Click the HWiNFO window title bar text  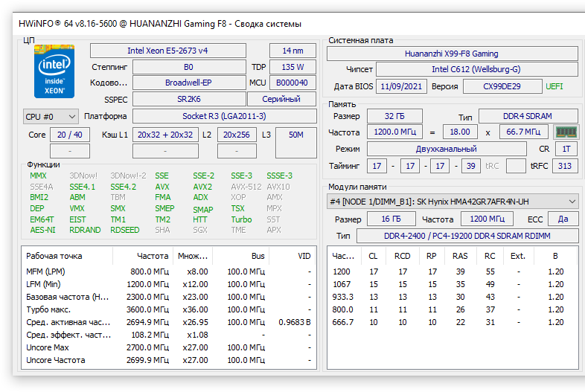coord(160,24)
